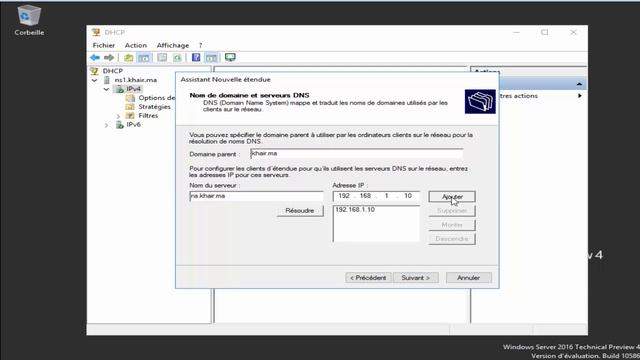This screenshot has width=640, height=360.
Task: Collapse the ns1.khair.ma server node
Action: coord(95,80)
